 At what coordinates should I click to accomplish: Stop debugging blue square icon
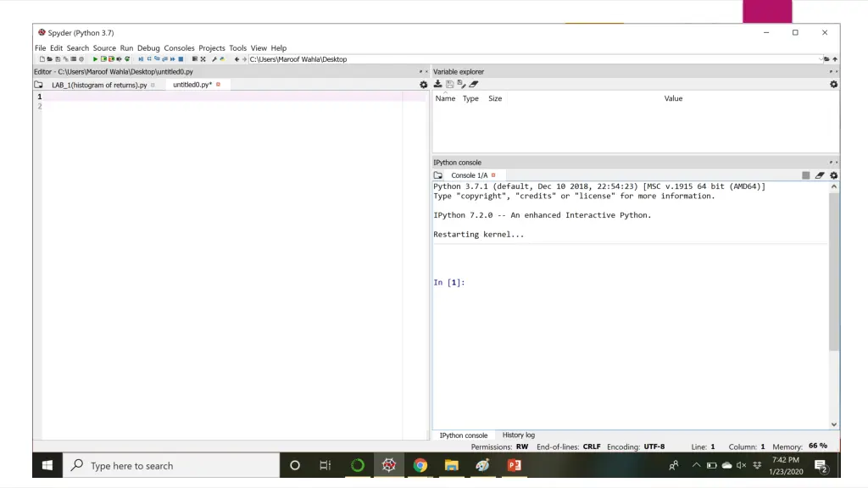pos(181,59)
